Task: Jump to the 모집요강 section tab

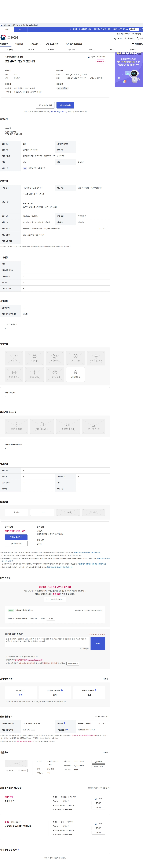Action: [10, 49]
